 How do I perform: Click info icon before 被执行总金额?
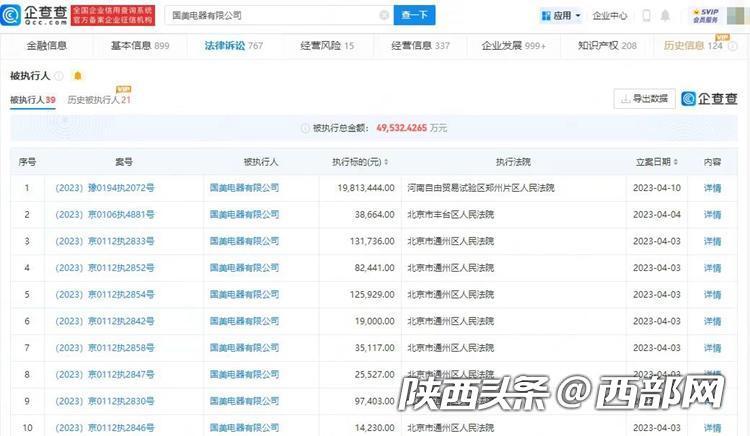pos(305,128)
